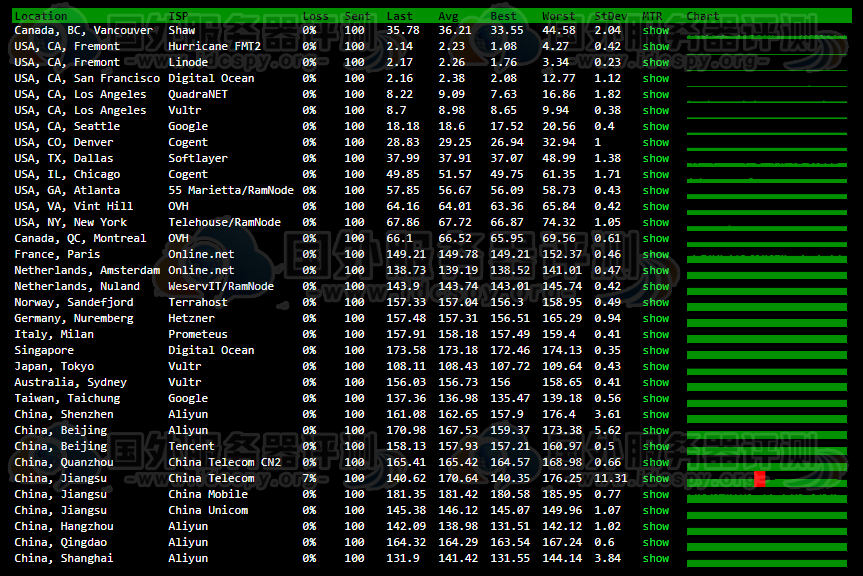Click 'show' for Atlanta RamNode row
The width and height of the screenshot is (863, 576).
coord(656,190)
